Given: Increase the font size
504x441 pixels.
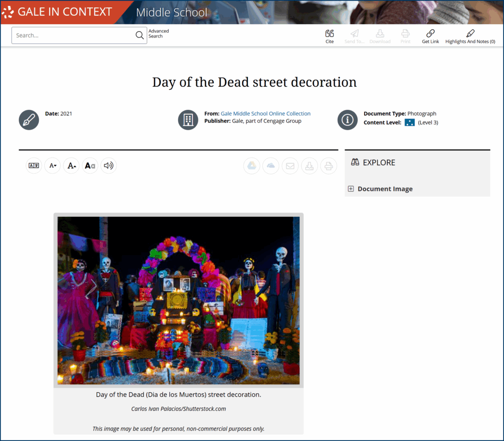Looking at the screenshot, I should (71, 166).
